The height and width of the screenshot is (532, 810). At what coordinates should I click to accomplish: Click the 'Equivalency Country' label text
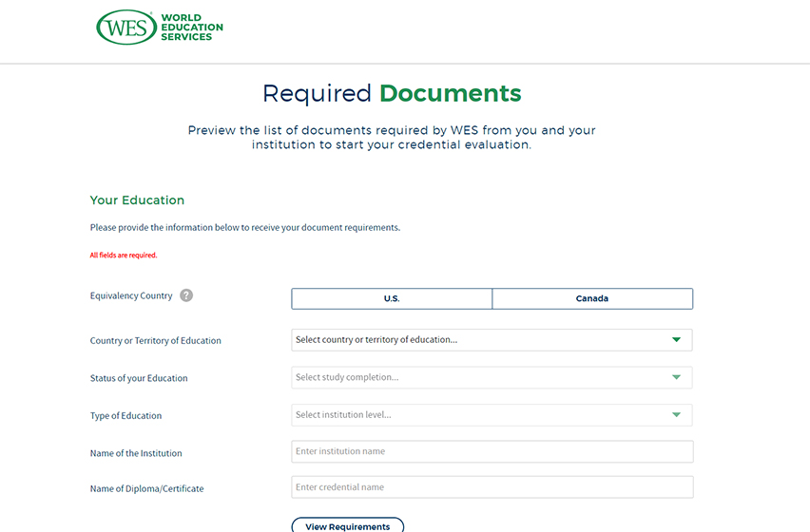pyautogui.click(x=131, y=295)
